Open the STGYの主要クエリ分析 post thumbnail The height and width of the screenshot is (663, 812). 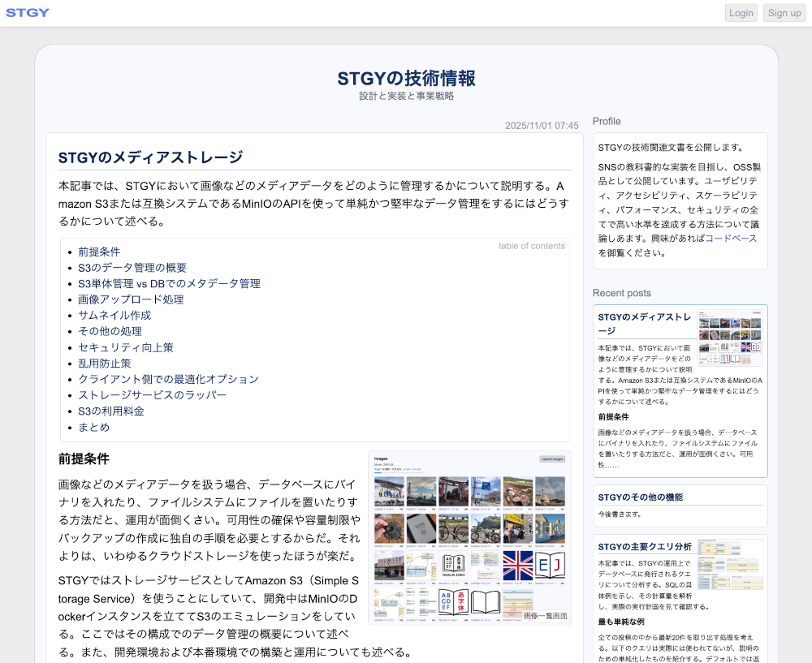pyautogui.click(x=730, y=564)
